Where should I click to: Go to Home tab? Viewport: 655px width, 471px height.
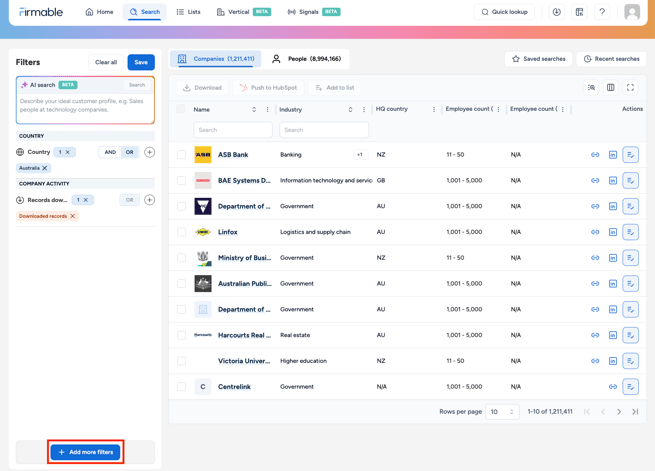(99, 12)
